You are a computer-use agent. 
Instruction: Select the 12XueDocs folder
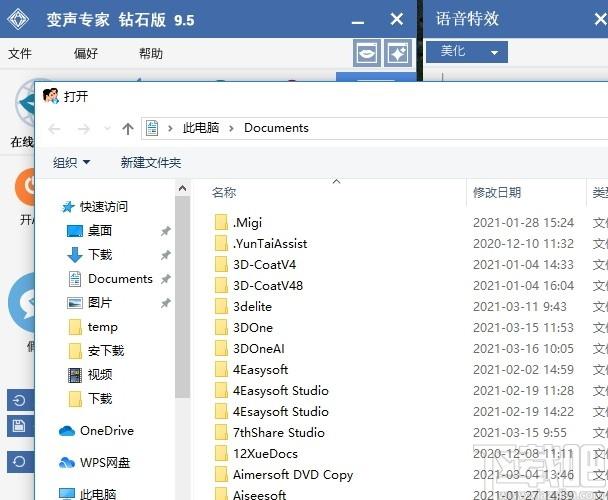256,453
